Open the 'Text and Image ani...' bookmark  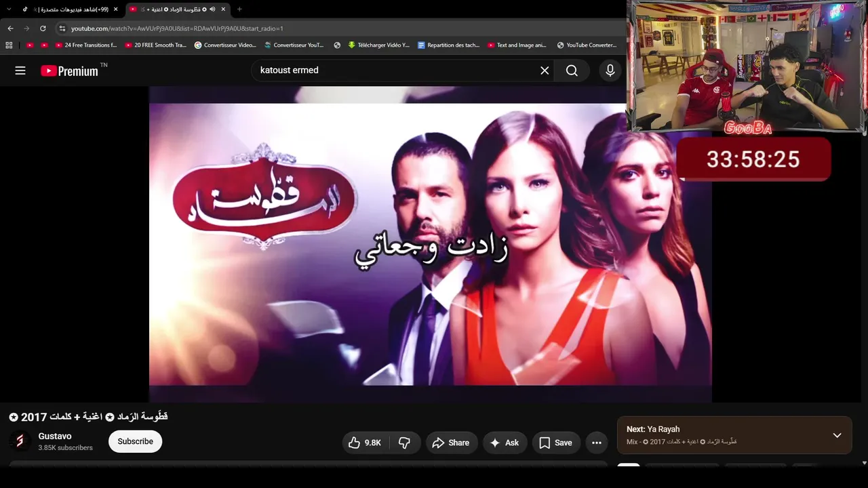517,45
